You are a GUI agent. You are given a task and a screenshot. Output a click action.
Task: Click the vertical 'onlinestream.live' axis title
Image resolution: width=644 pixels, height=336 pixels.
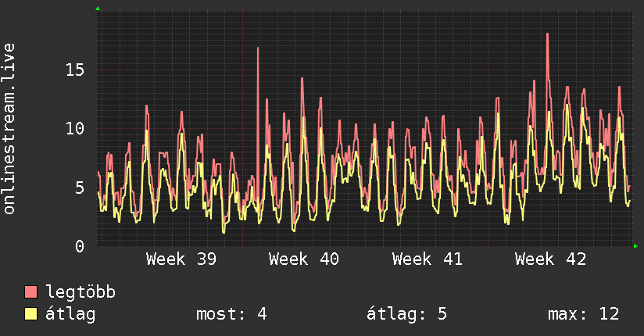pyautogui.click(x=9, y=129)
